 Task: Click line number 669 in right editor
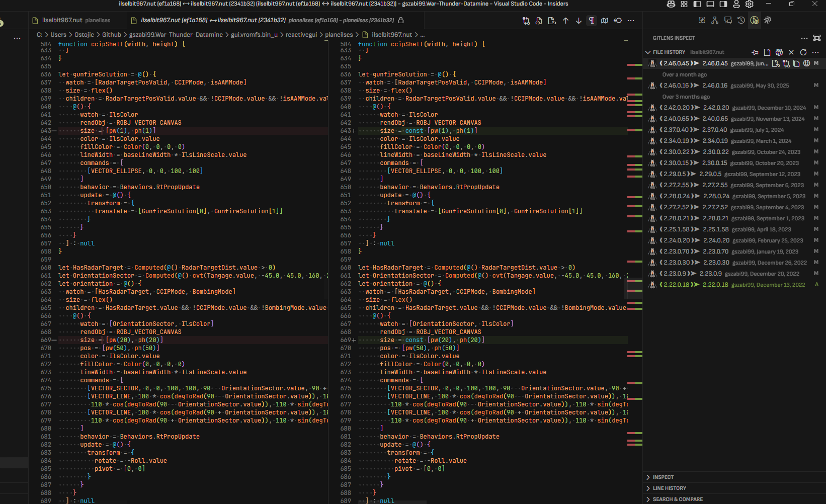coord(346,340)
